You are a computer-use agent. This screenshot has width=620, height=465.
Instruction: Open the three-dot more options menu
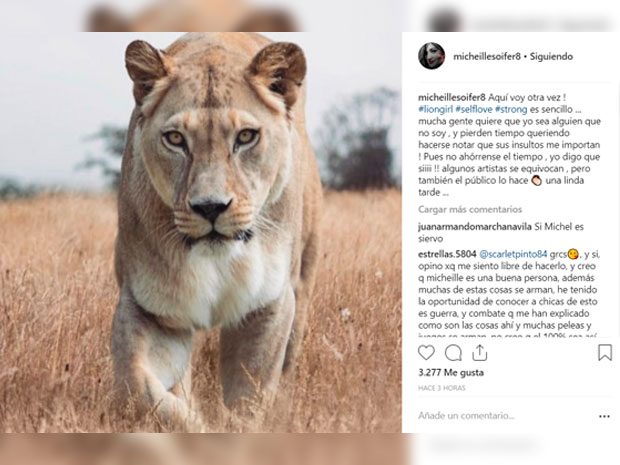[x=604, y=416]
